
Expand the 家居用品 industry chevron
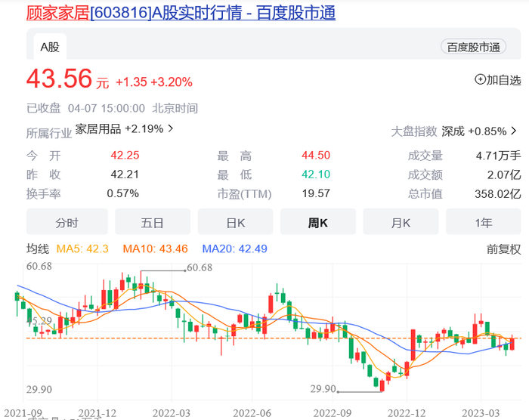(x=171, y=128)
